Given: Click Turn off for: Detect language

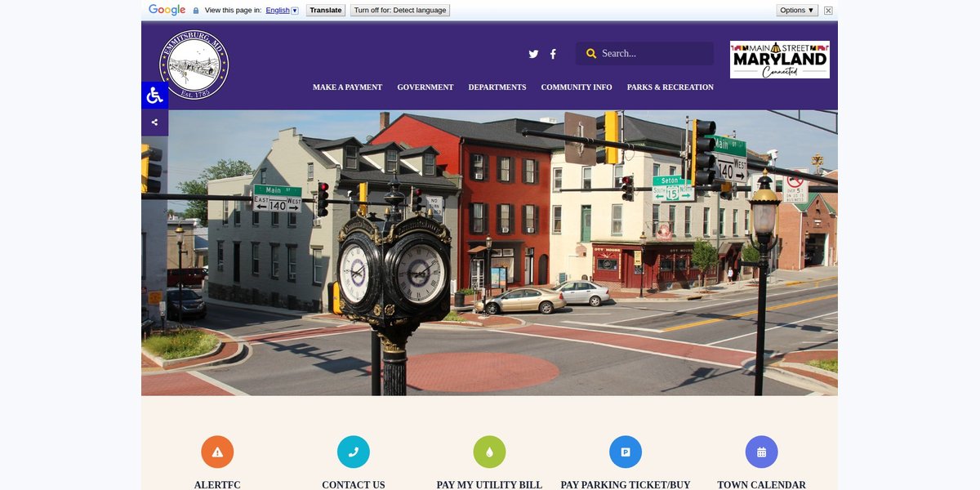Looking at the screenshot, I should [400, 11].
